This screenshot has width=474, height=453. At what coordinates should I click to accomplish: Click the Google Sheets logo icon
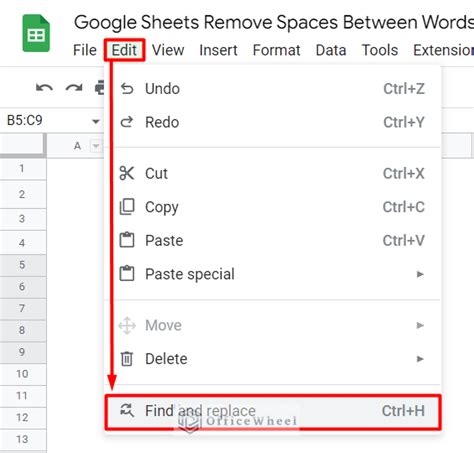pos(36,33)
